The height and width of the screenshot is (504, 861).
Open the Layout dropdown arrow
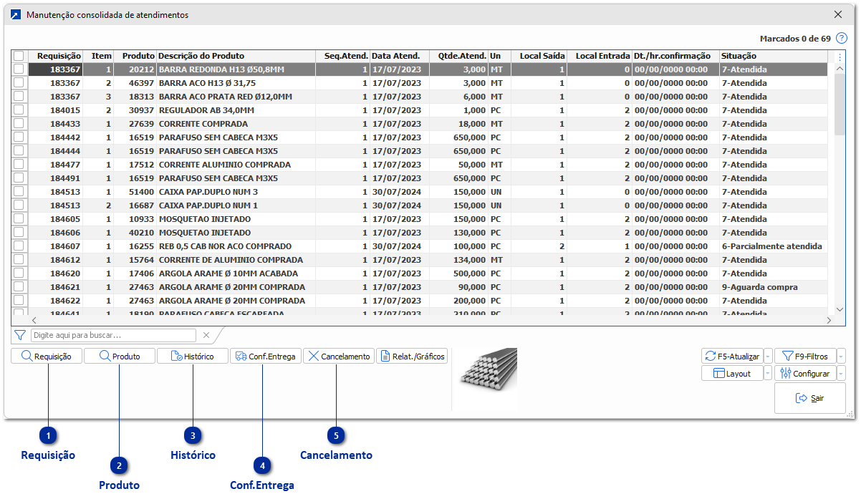(x=768, y=373)
